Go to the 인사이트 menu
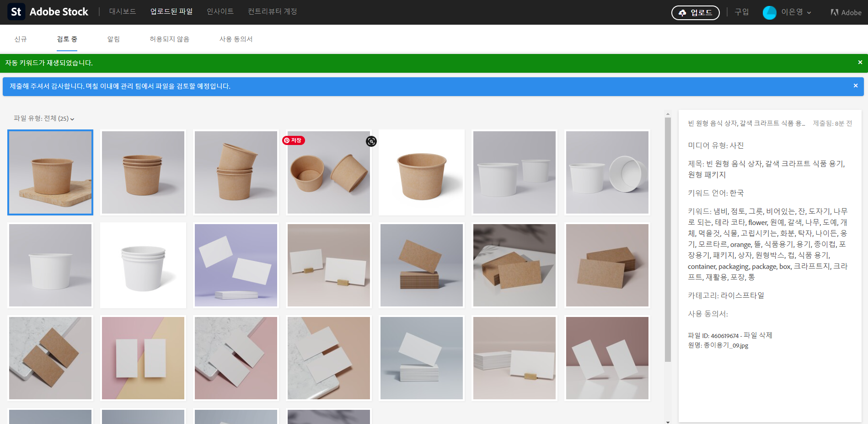This screenshot has width=868, height=424. point(220,11)
